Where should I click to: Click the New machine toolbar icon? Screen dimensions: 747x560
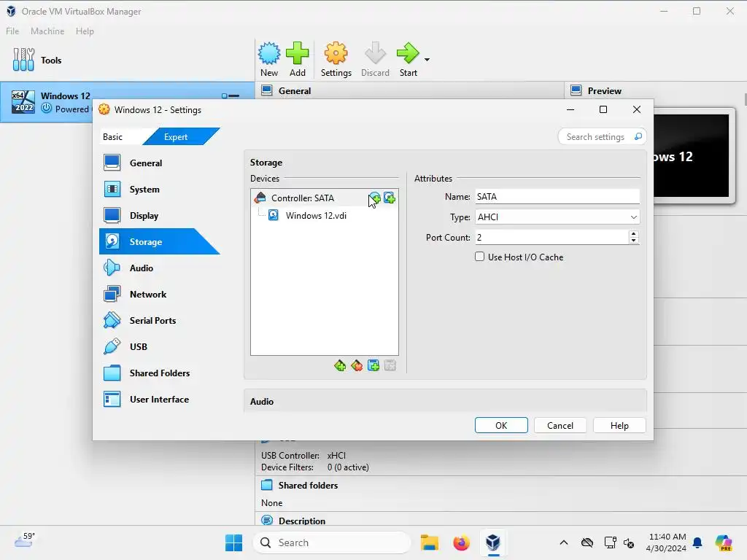coord(269,60)
